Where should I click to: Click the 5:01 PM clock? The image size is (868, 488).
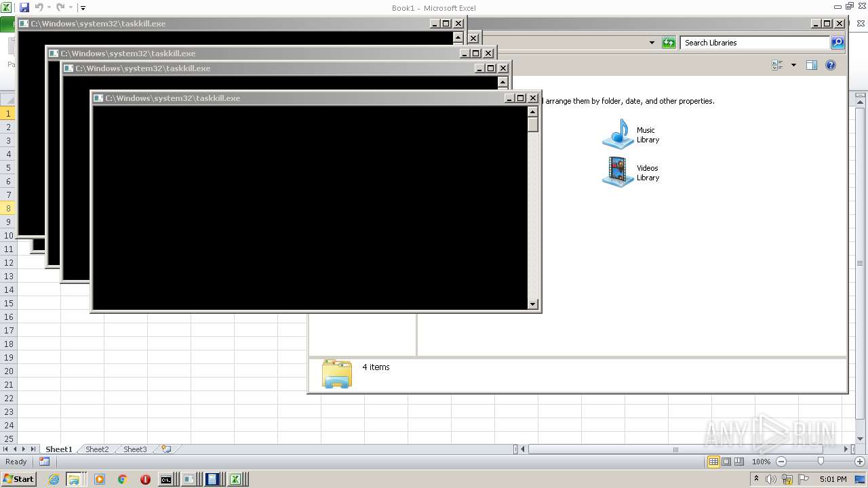click(833, 479)
